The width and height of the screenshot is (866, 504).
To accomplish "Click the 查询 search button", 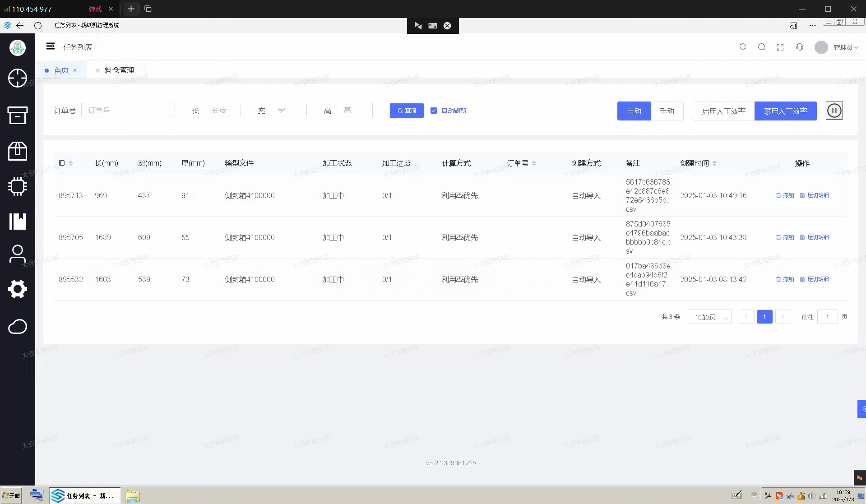I will coord(406,111).
